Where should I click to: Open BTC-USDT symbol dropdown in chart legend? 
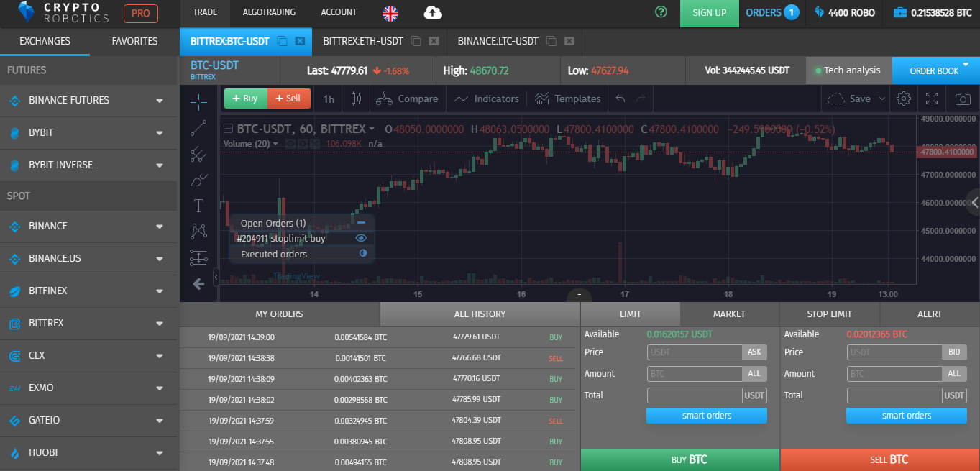(x=372, y=129)
